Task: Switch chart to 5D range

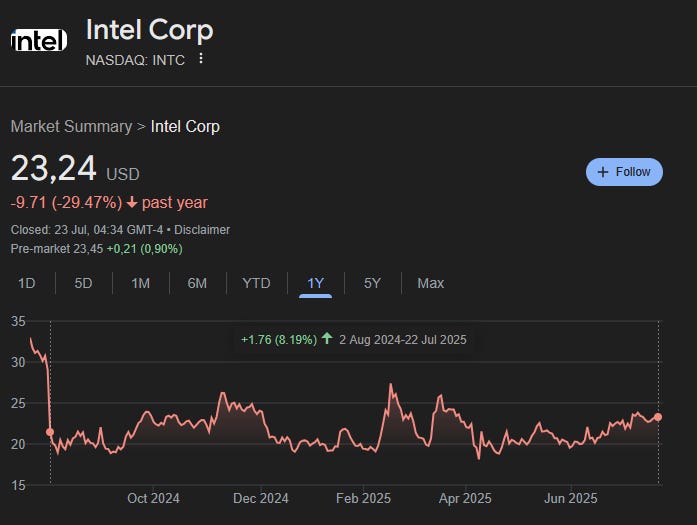Action: pyautogui.click(x=83, y=283)
